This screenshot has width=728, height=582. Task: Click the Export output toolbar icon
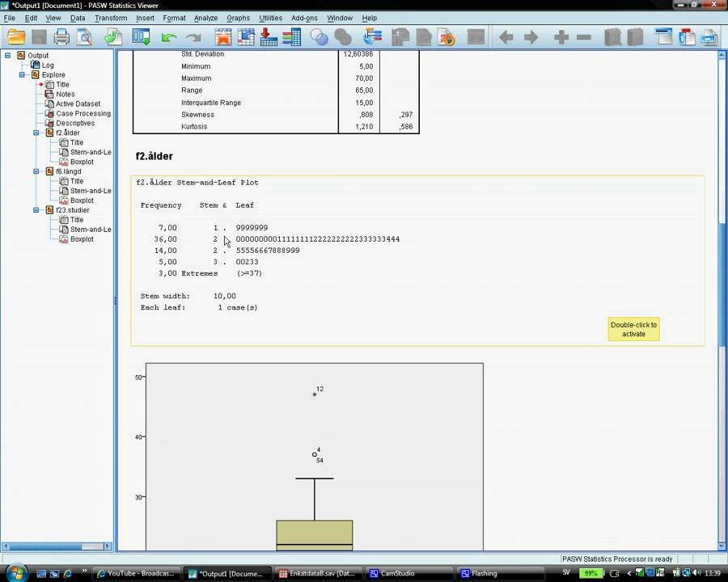tap(112, 36)
